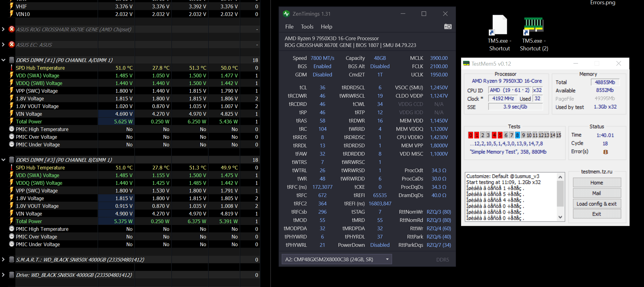Click the TestMem5 Mail button
The image size is (644, 287).
(597, 193)
